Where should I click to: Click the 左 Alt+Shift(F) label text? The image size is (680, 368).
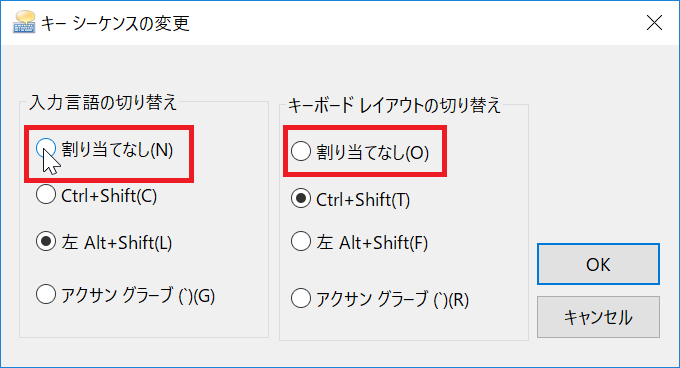372,242
